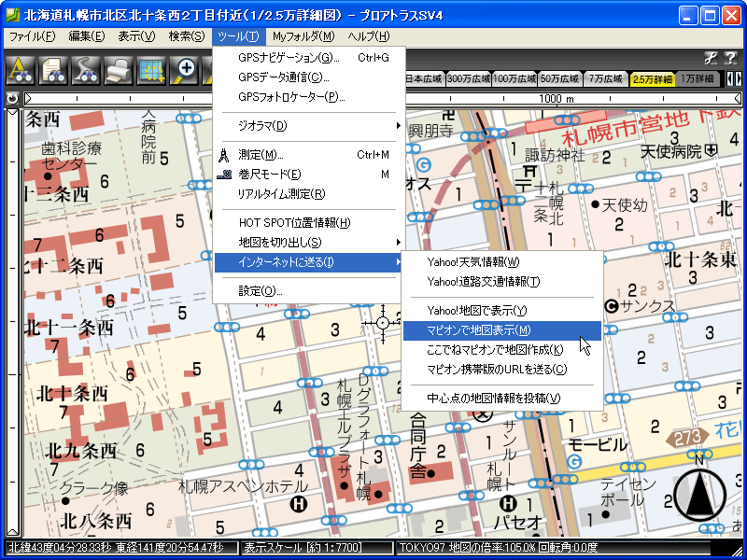Click the printer toolbar icon
The width and height of the screenshot is (747, 560).
118,71
